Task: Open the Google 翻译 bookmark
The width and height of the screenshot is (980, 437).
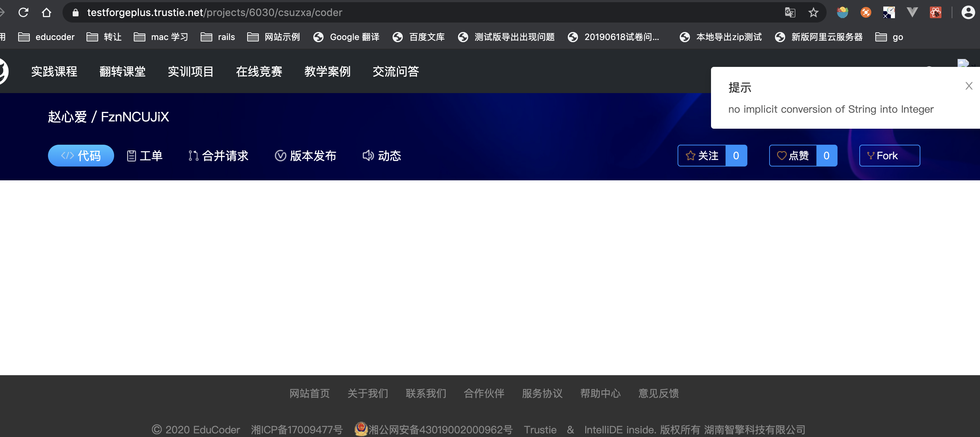Action: (346, 37)
